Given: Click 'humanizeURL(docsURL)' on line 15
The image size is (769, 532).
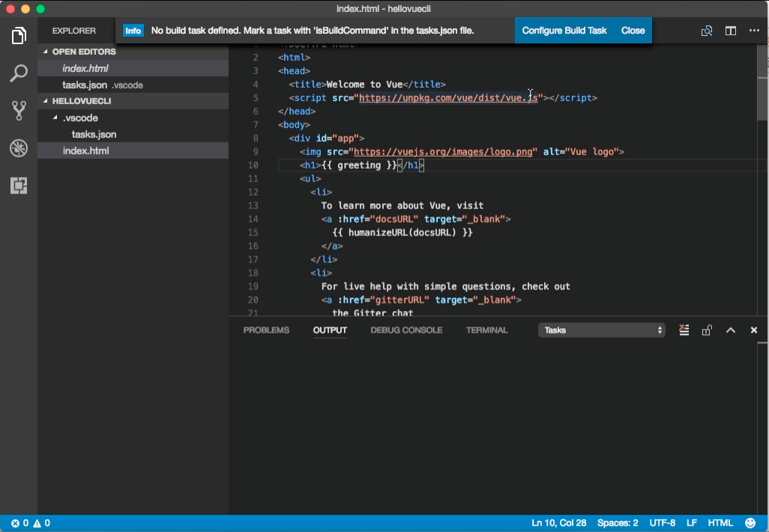Looking at the screenshot, I should [402, 232].
